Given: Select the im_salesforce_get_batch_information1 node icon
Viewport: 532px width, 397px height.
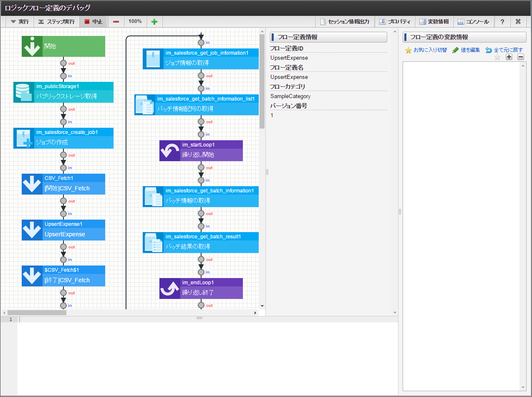Looking at the screenshot, I should 153,197.
